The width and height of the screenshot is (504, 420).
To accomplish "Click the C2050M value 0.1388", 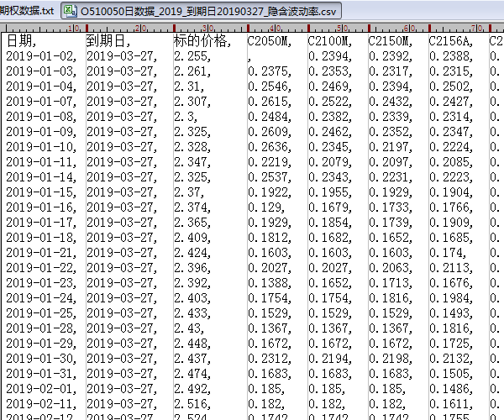I will pyautogui.click(x=270, y=283).
